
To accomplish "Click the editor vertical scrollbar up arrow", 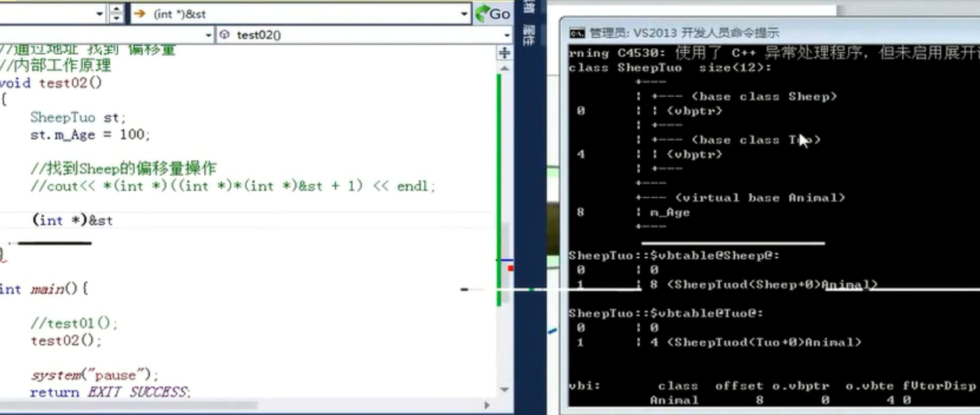I will (x=504, y=69).
